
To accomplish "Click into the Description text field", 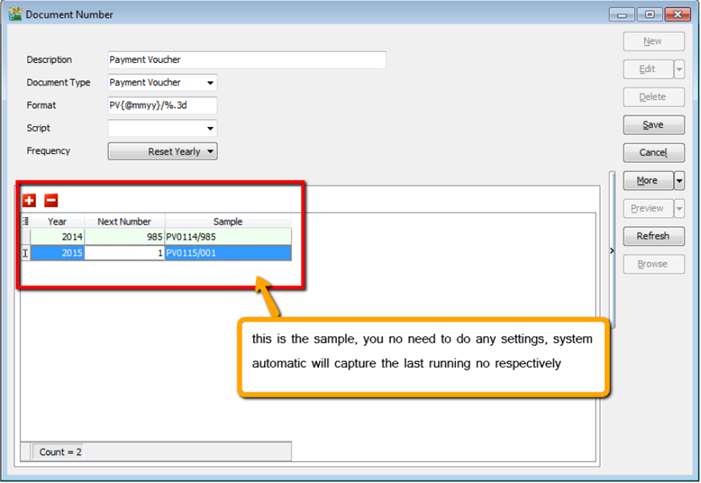I will 246,60.
